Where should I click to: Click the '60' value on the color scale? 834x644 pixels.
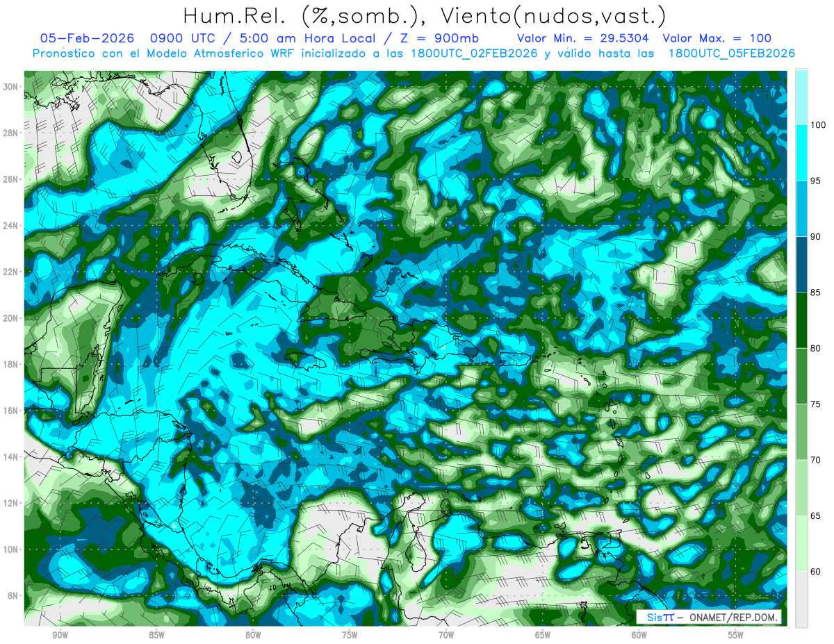[x=817, y=572]
